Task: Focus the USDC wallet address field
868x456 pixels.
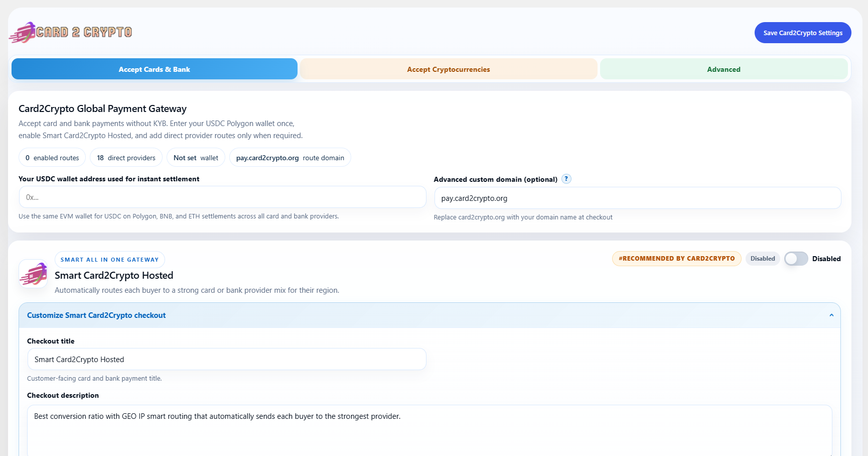Action: (x=222, y=197)
